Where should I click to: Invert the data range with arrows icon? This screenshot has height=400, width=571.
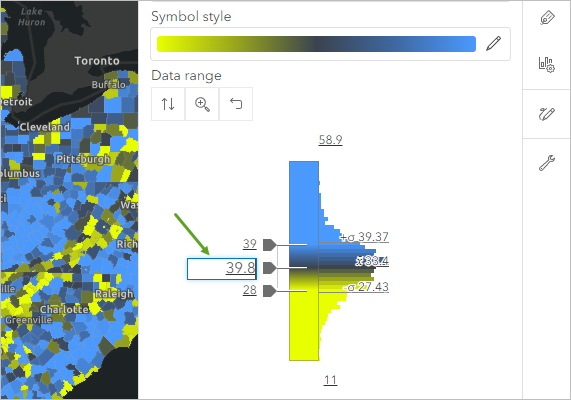pos(168,104)
